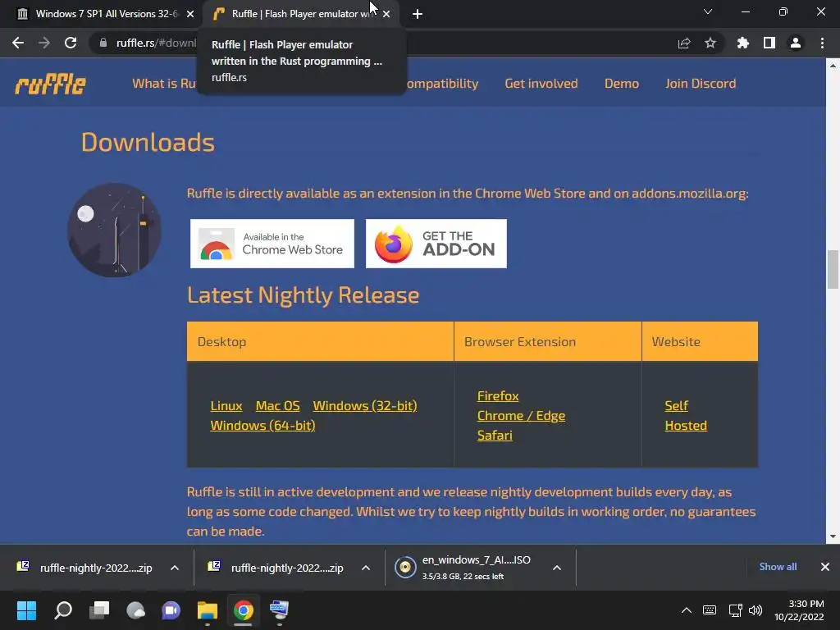
Task: Toggle the browser side panel
Action: coord(769,43)
